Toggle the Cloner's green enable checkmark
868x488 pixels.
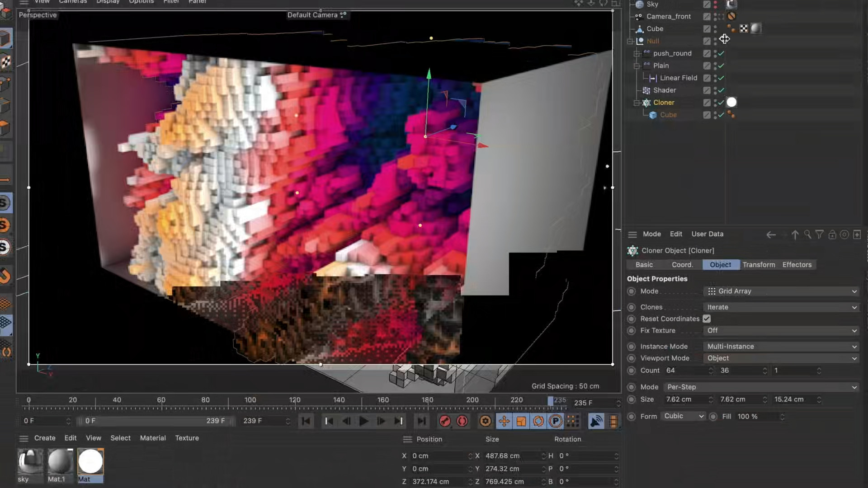click(x=720, y=103)
